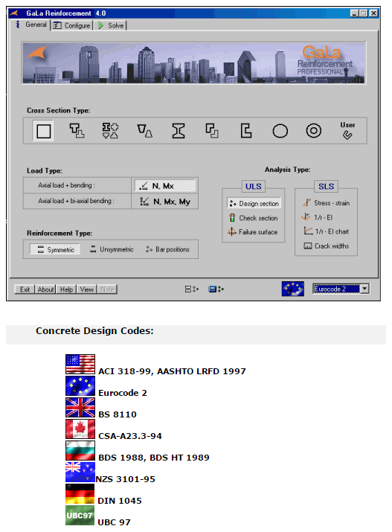
Task: Choose 1/r - EI chart analysis option
Action: pos(327,231)
